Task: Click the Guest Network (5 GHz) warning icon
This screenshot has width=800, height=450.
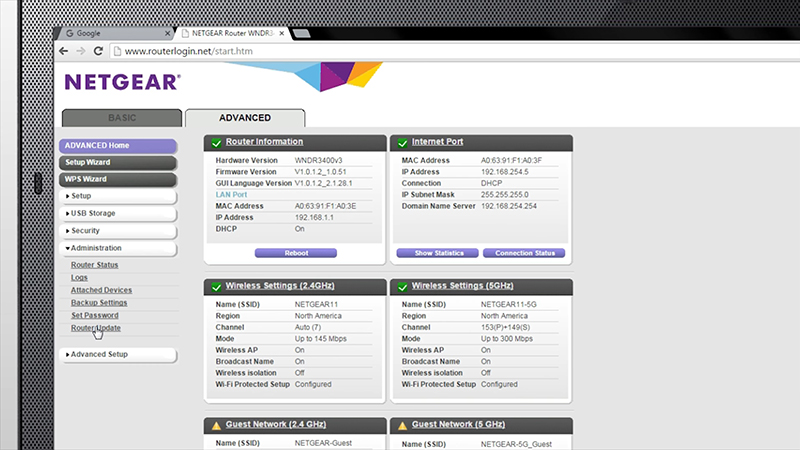Action: [403, 426]
